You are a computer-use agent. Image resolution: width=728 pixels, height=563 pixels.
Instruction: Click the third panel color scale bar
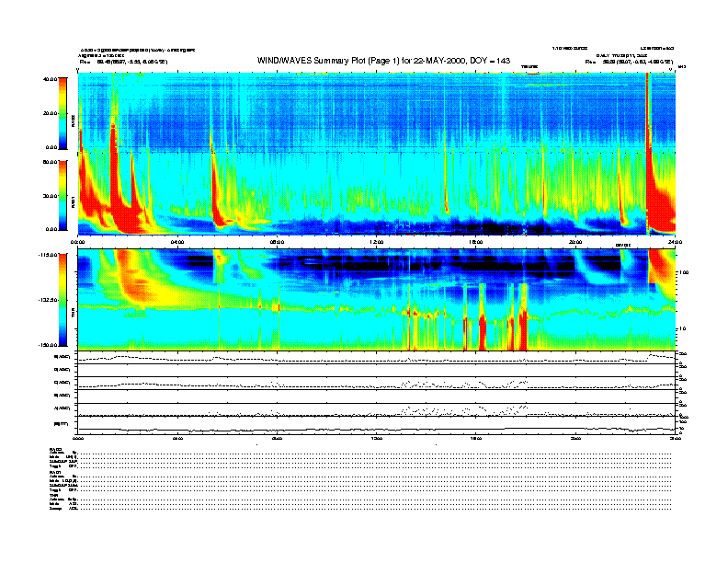63,299
